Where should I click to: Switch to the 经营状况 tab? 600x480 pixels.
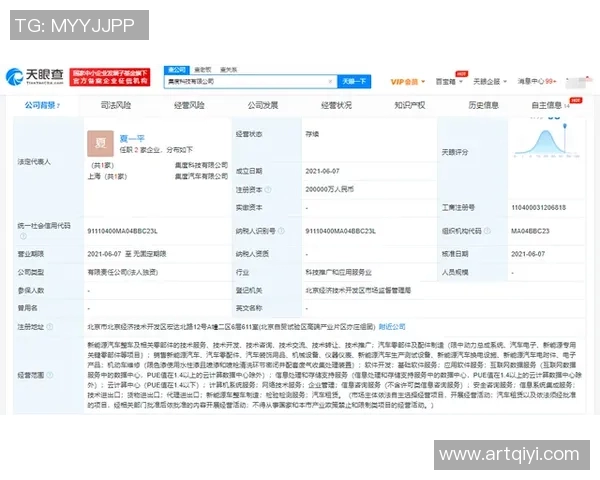click(x=336, y=105)
